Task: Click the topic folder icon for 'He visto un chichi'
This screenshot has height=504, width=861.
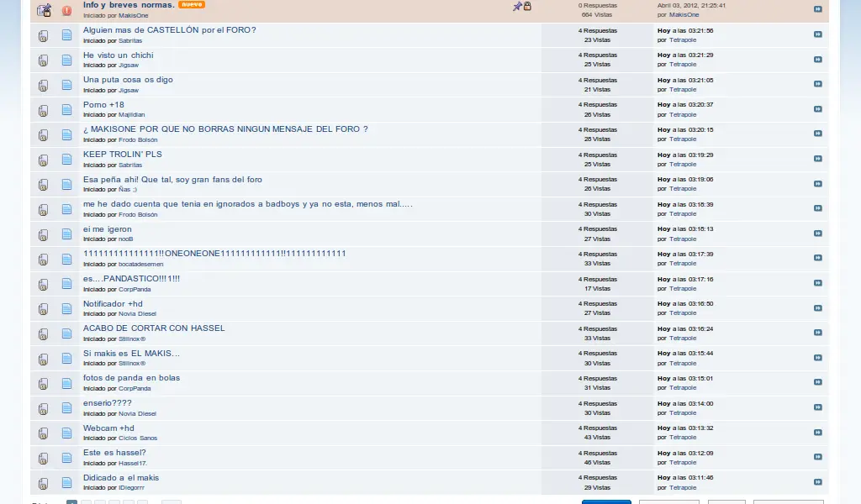Action: pyautogui.click(x=43, y=60)
